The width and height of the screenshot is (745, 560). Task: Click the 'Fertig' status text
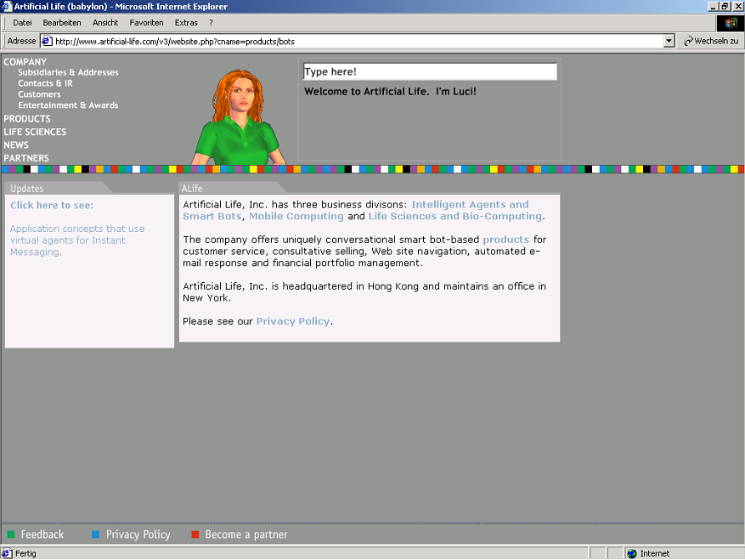point(25,553)
